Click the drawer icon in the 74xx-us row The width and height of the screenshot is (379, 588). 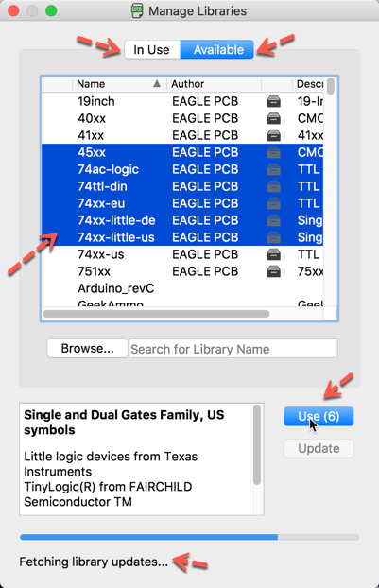click(274, 254)
